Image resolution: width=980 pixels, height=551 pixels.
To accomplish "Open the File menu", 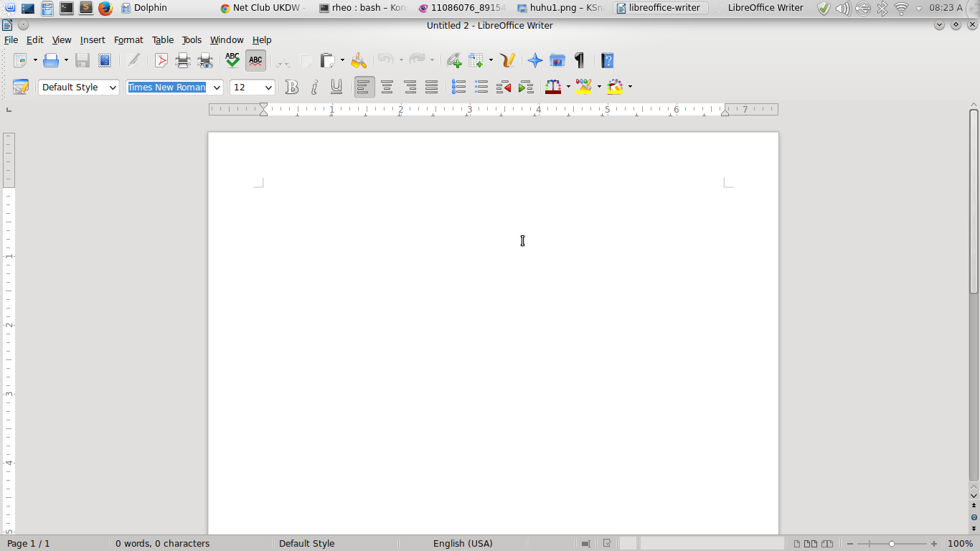I will click(11, 40).
